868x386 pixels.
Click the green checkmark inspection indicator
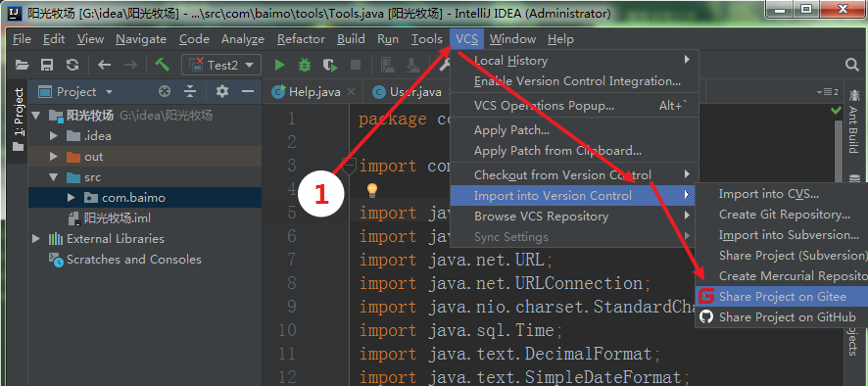tap(836, 110)
